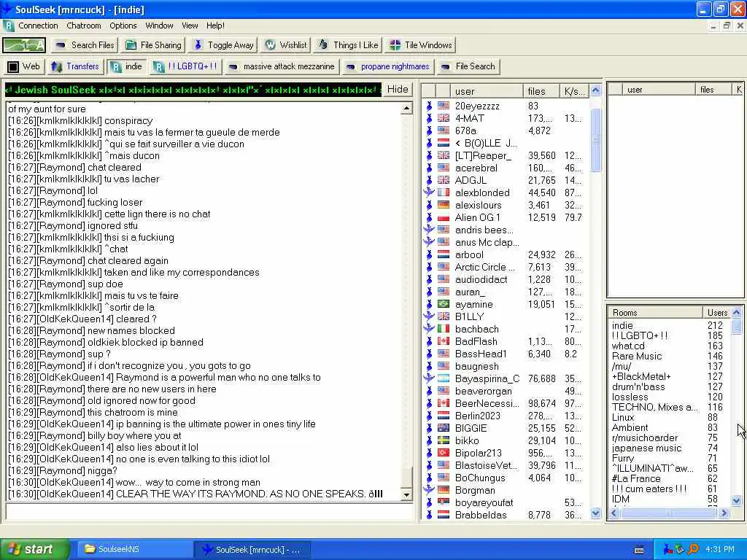The width and height of the screenshot is (747, 560).
Task: Open File Sharing settings
Action: (x=153, y=45)
